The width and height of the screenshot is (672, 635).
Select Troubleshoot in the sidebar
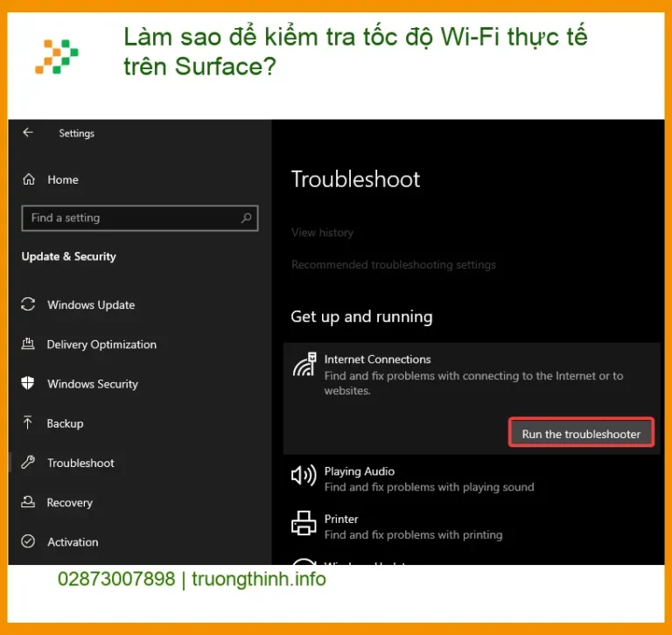click(x=80, y=464)
